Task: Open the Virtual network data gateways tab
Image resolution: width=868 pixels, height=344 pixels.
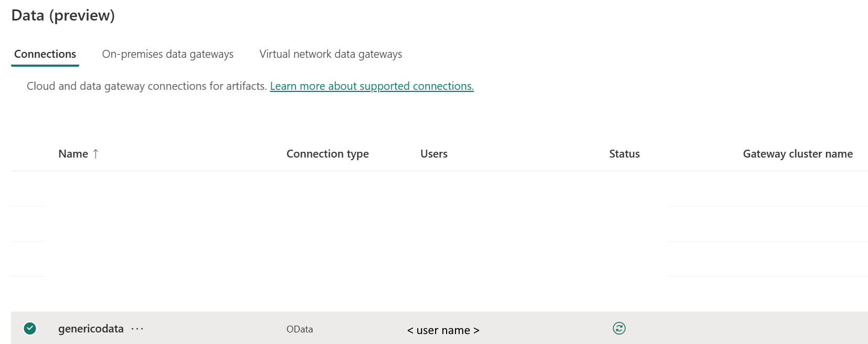Action: [x=331, y=54]
